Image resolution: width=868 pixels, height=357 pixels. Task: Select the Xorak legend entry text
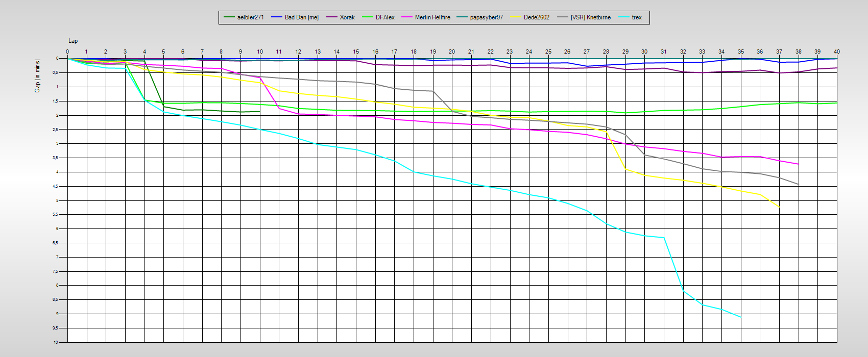point(347,17)
